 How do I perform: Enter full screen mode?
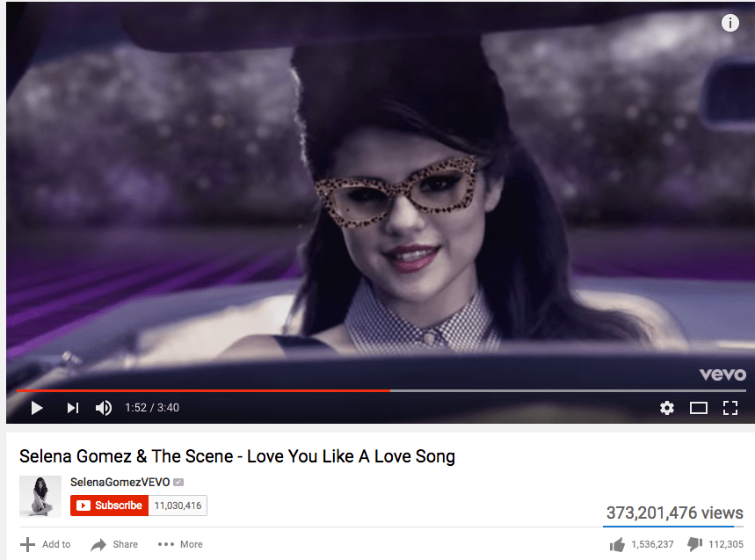tap(730, 408)
